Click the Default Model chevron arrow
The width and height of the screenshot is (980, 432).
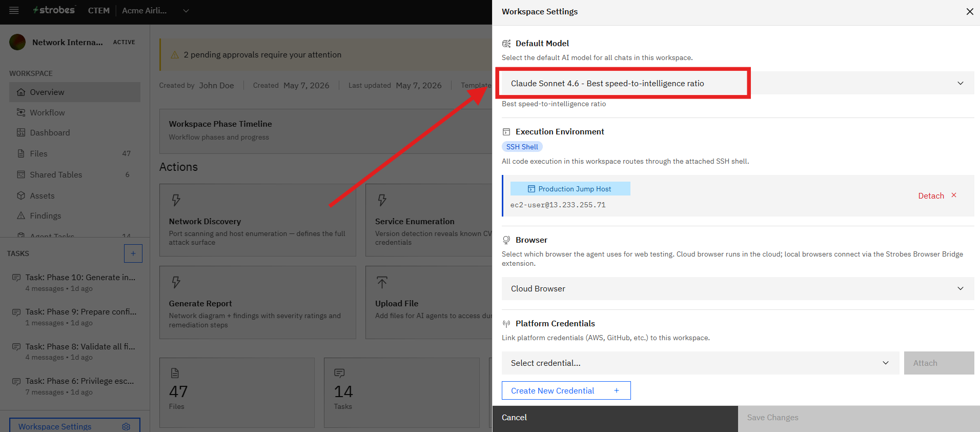(961, 83)
